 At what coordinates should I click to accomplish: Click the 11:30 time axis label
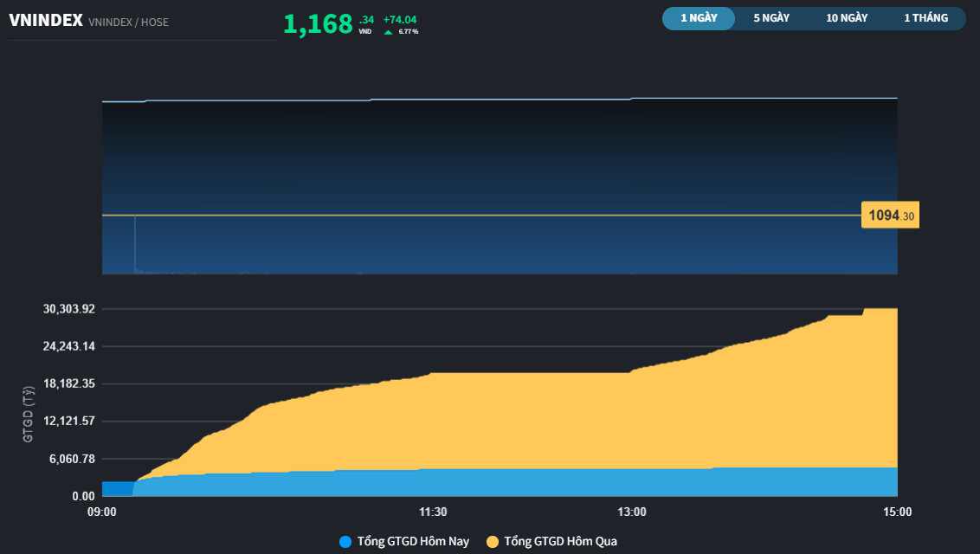click(433, 512)
